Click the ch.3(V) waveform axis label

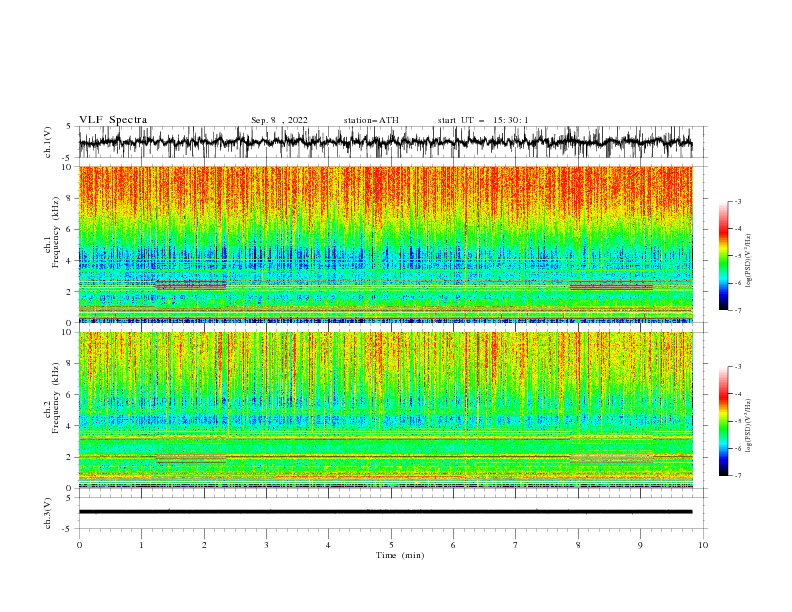click(x=48, y=513)
